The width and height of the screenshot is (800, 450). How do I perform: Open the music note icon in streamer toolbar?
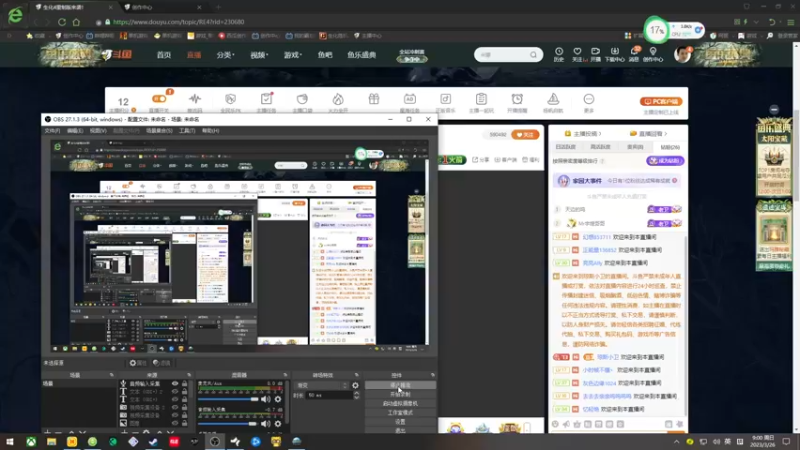pos(445,98)
